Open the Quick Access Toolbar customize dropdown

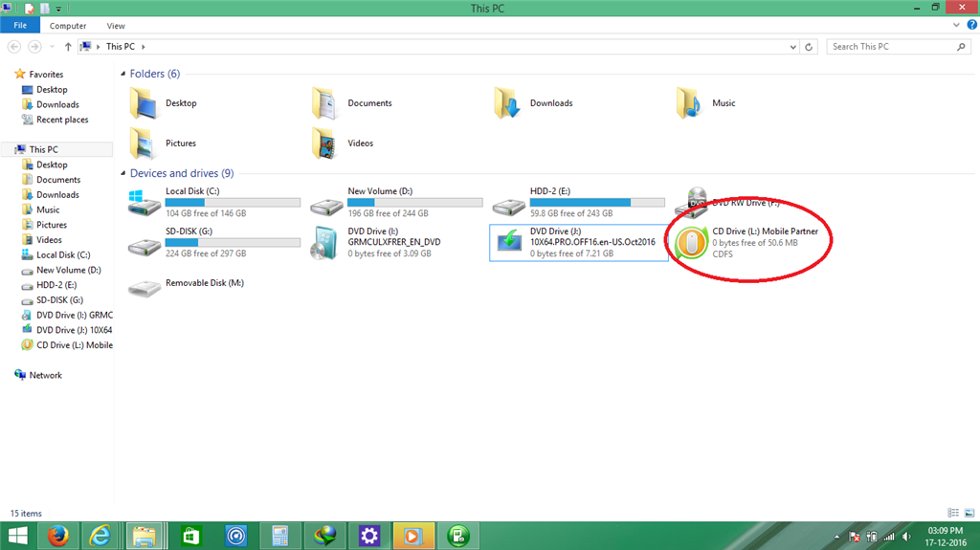(58, 9)
